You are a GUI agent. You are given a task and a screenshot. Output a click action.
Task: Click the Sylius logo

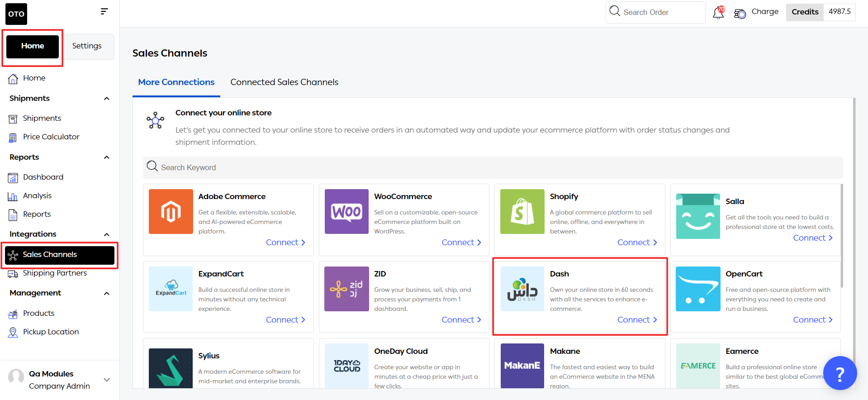click(171, 368)
